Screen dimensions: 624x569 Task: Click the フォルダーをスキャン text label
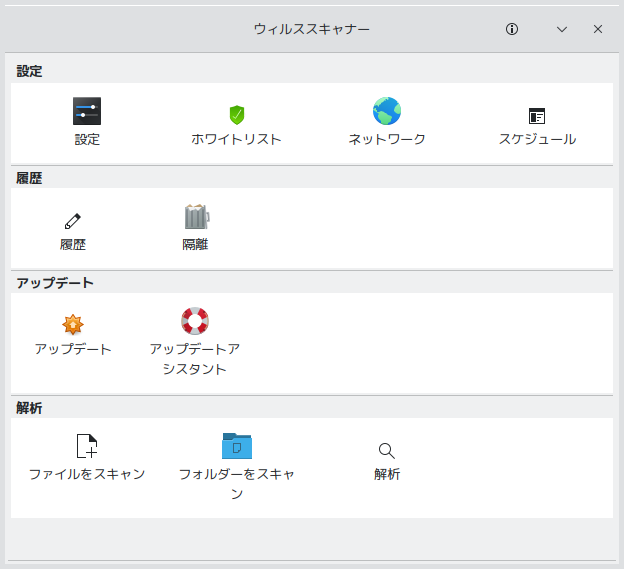[x=237, y=484]
